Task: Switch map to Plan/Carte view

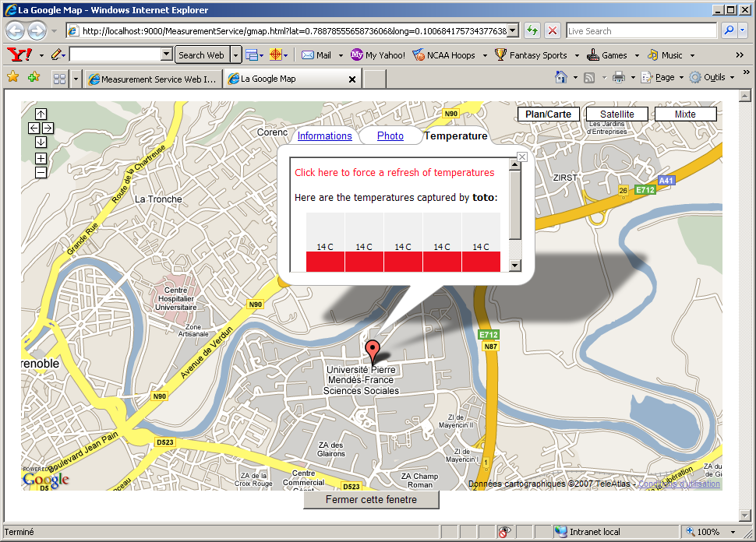Action: click(x=548, y=114)
